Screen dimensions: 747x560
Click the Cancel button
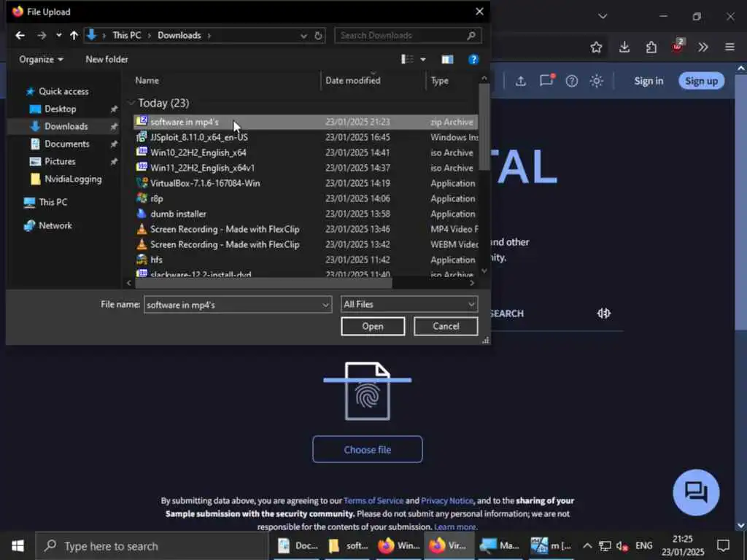446,327
